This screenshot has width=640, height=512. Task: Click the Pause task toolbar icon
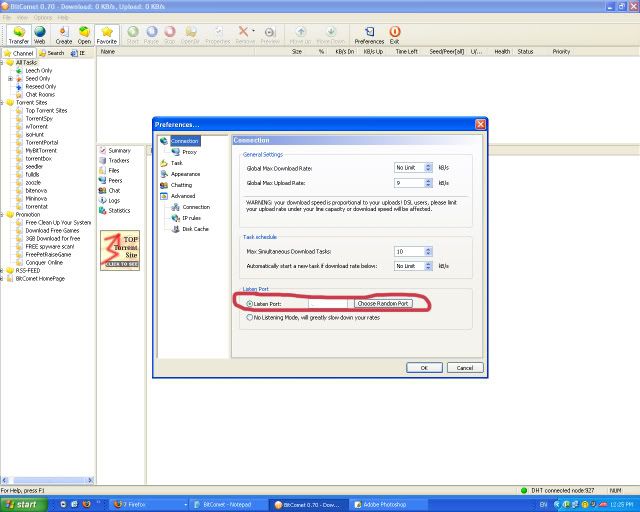[x=151, y=35]
